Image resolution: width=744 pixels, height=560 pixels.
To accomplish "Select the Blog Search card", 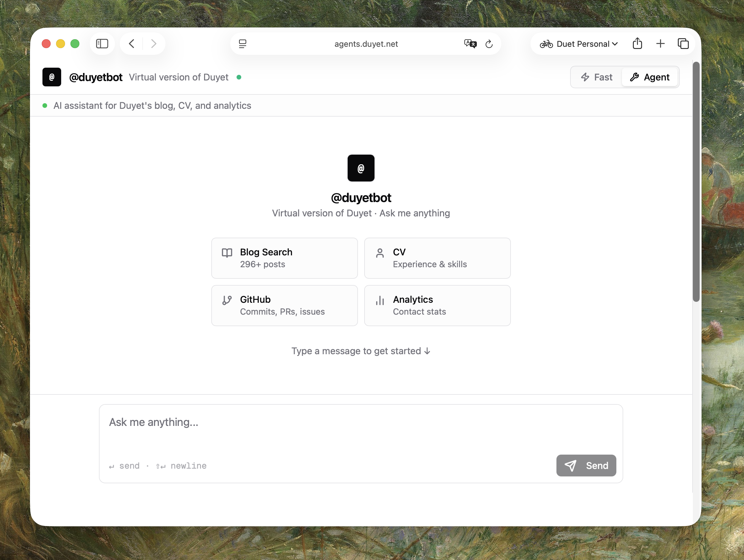I will [x=284, y=258].
